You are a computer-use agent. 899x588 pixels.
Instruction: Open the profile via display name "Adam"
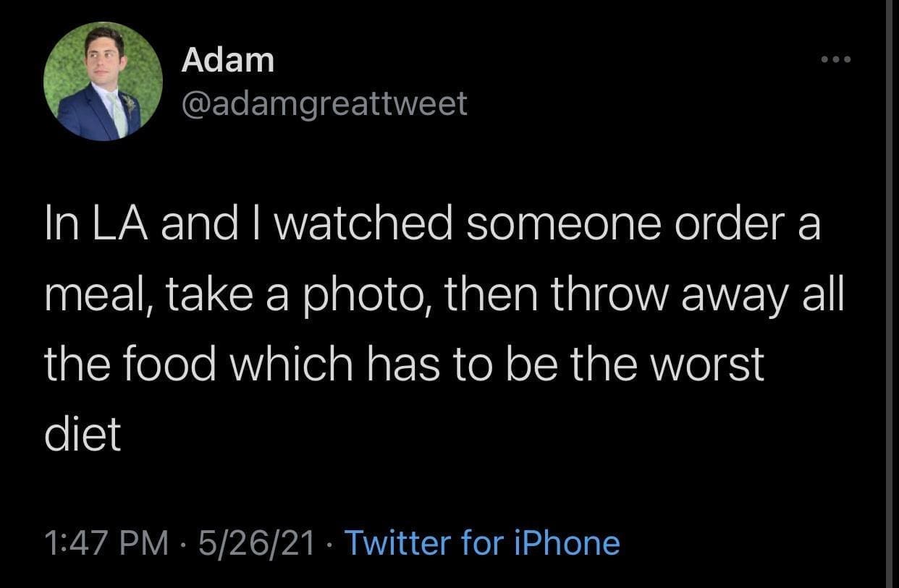point(227,59)
